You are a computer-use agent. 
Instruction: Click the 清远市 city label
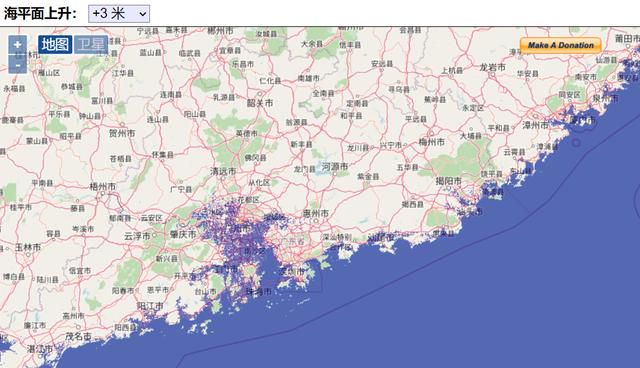(x=223, y=172)
